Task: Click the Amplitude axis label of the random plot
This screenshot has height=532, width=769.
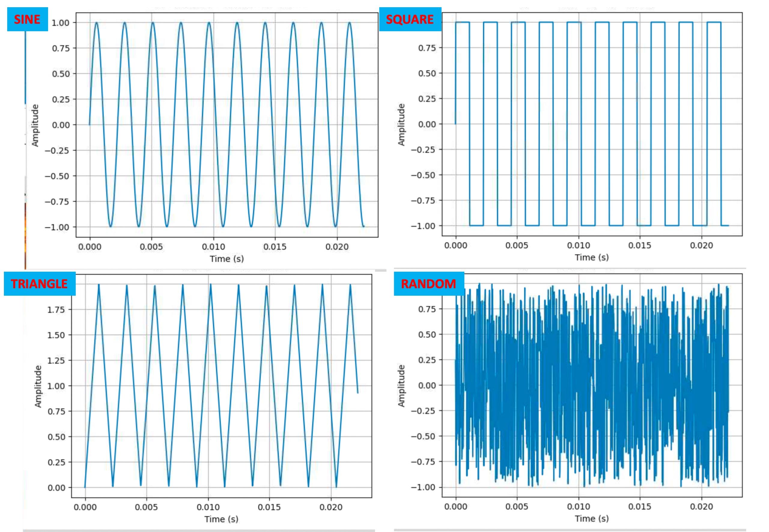Action: click(401, 386)
